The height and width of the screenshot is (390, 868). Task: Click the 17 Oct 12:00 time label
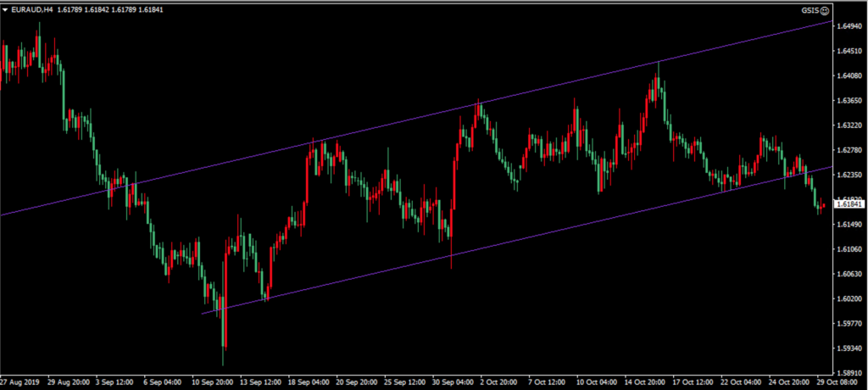pos(694,383)
